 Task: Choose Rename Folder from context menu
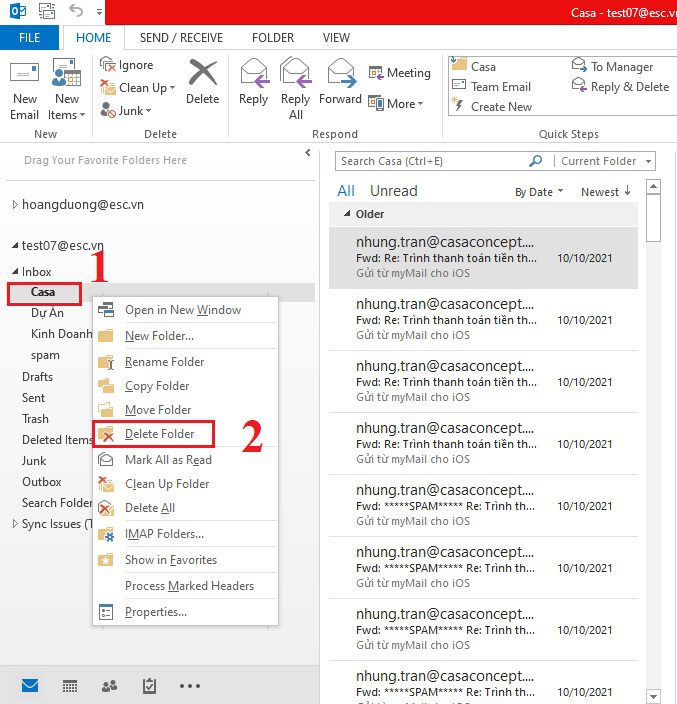tap(185, 362)
